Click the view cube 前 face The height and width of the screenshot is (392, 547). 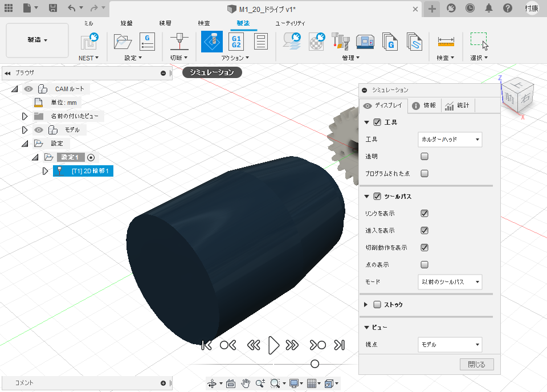point(509,98)
